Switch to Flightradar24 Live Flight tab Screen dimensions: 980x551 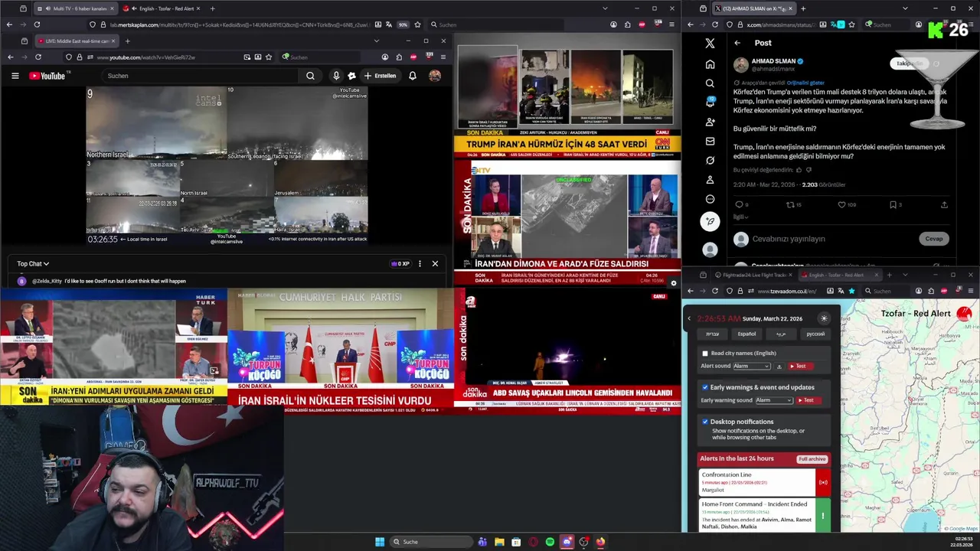coord(753,275)
